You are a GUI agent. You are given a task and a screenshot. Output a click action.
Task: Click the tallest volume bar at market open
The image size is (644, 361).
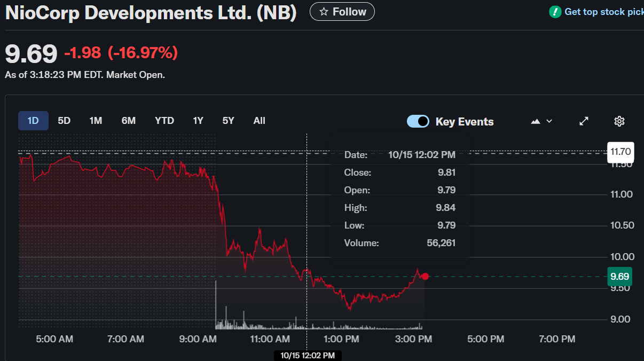(x=216, y=304)
